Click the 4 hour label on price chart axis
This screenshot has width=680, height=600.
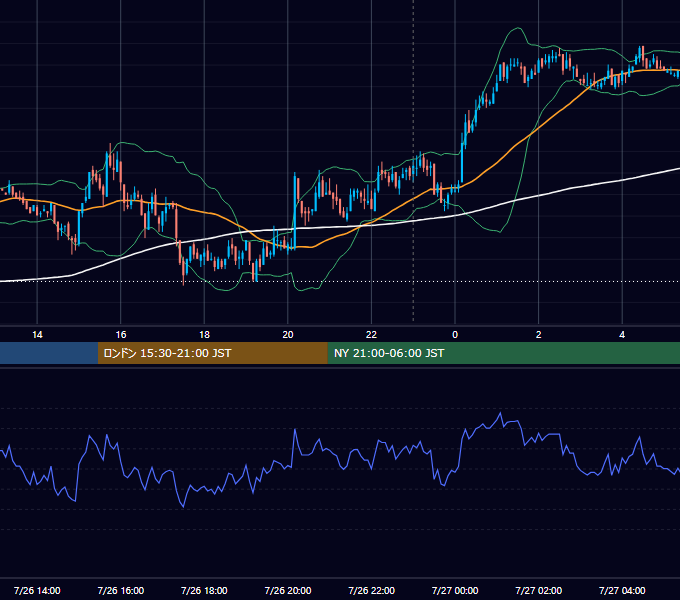tap(622, 335)
